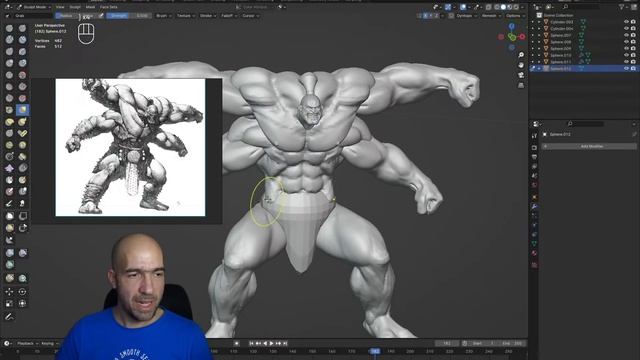Viewport: 640px width, 360px height.
Task: Play the animation forward
Action: tap(271, 344)
